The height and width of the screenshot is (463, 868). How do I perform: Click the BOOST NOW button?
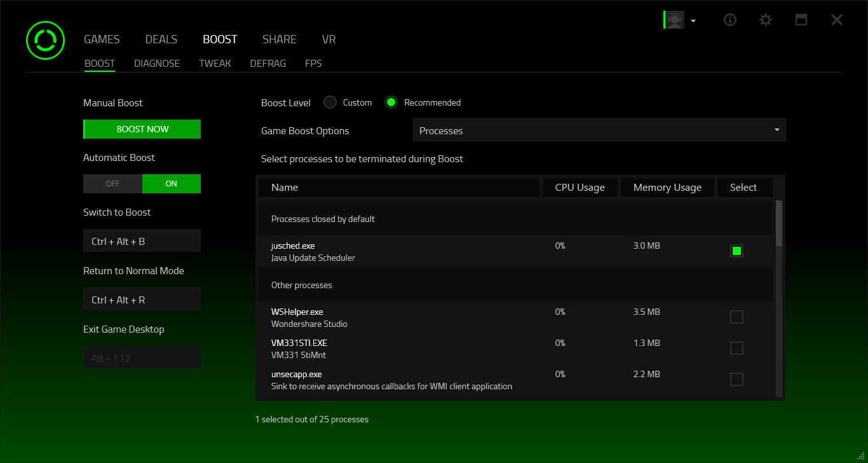pyautogui.click(x=142, y=129)
